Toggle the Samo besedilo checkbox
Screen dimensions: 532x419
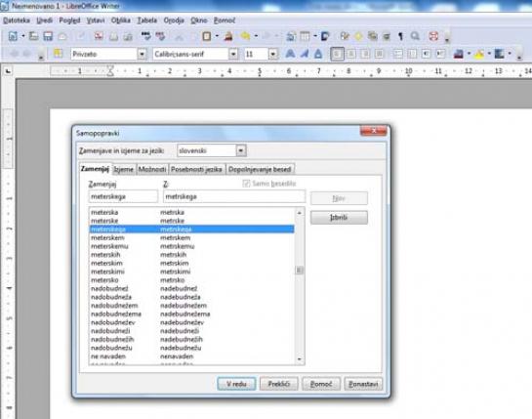point(246,184)
